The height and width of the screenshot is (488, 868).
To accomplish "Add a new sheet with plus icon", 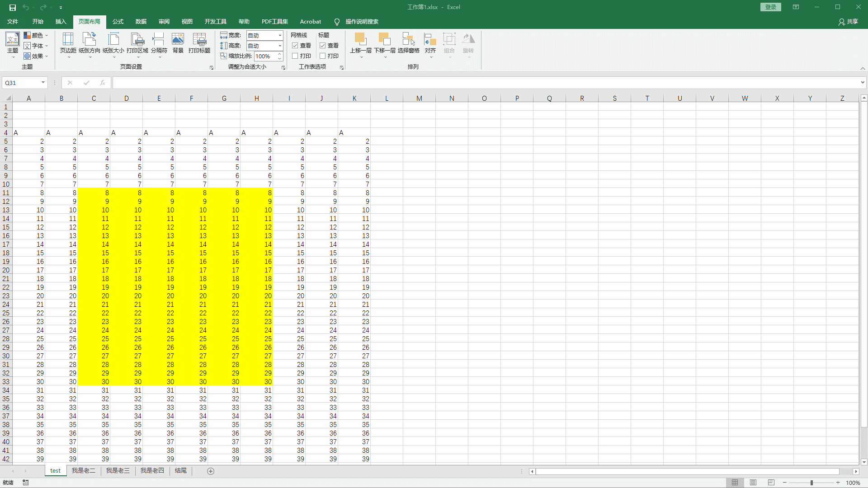I will [x=211, y=471].
